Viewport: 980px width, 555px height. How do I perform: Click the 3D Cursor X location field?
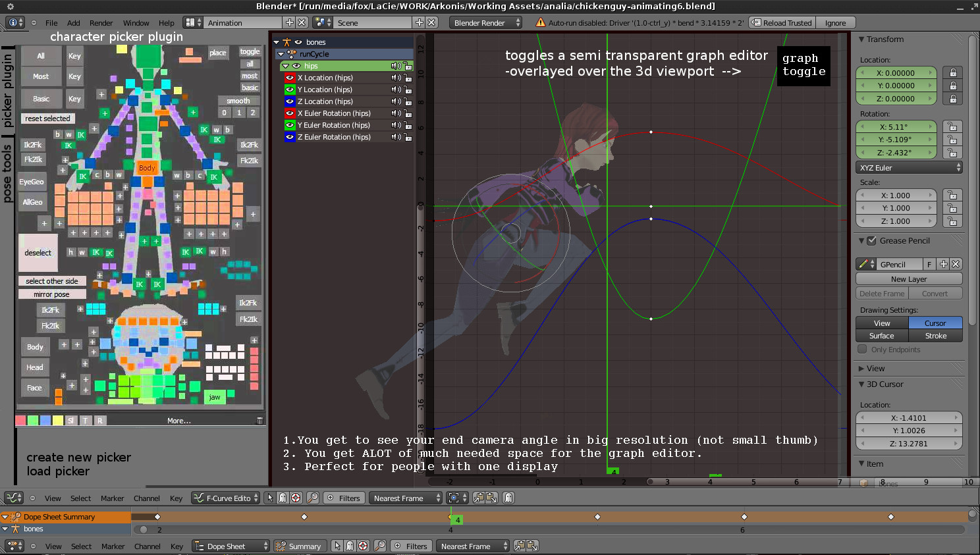[x=909, y=417]
